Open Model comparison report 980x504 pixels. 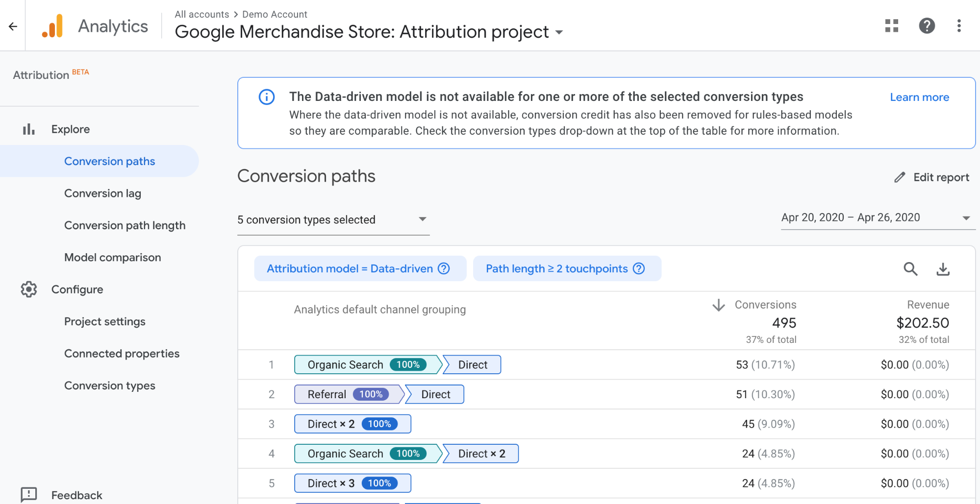(112, 258)
